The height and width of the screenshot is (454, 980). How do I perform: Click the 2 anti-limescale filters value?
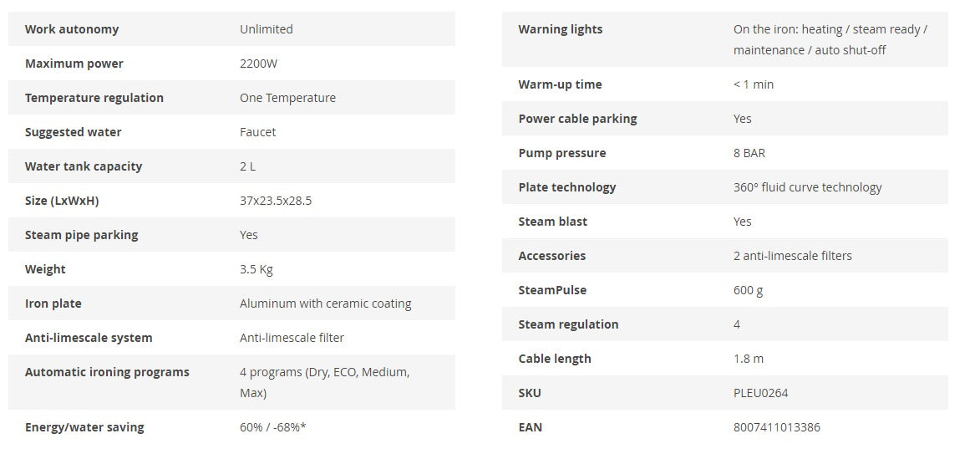(x=792, y=256)
